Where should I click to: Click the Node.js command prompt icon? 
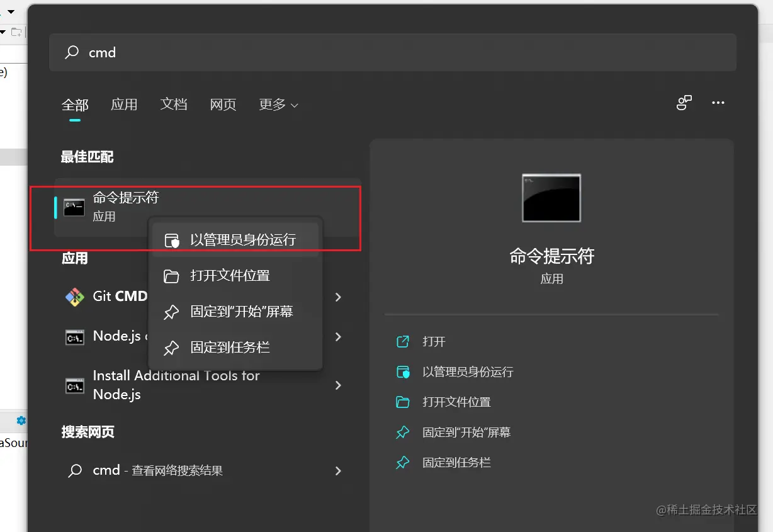pyautogui.click(x=75, y=337)
